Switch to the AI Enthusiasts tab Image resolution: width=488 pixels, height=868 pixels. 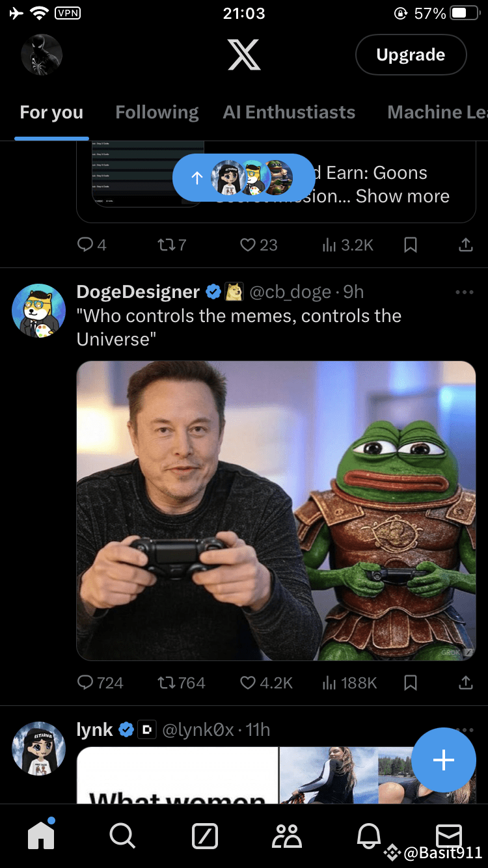pyautogui.click(x=289, y=113)
